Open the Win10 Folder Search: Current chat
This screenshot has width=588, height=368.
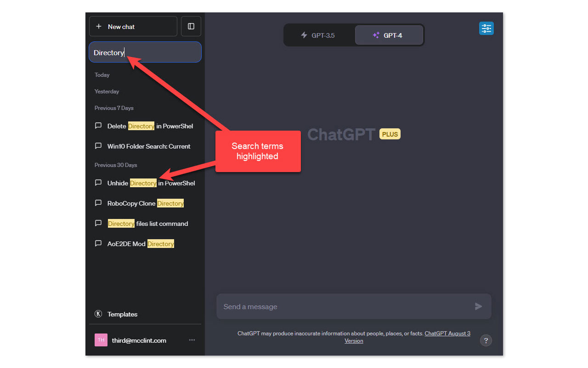pyautogui.click(x=145, y=146)
